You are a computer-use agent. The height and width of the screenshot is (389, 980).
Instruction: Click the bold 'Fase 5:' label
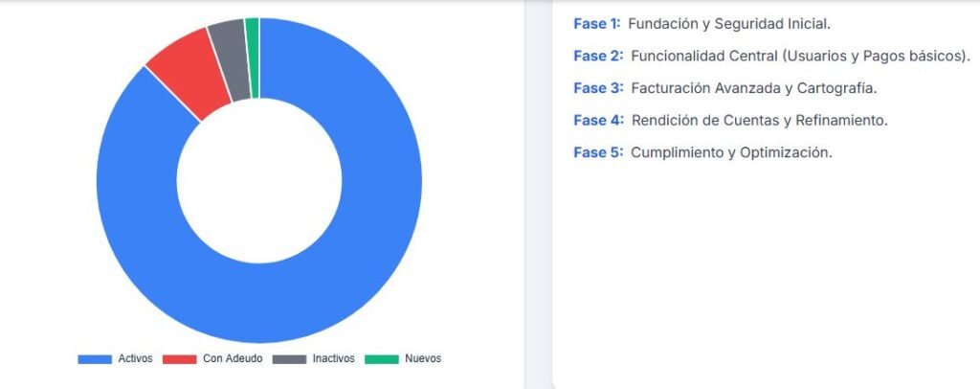tap(598, 153)
